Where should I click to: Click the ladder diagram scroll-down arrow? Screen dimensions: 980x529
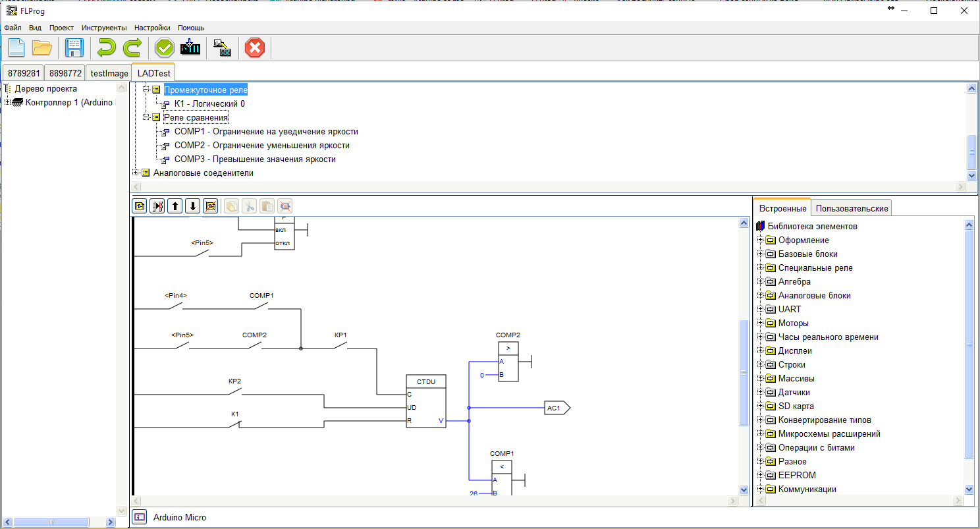[744, 490]
